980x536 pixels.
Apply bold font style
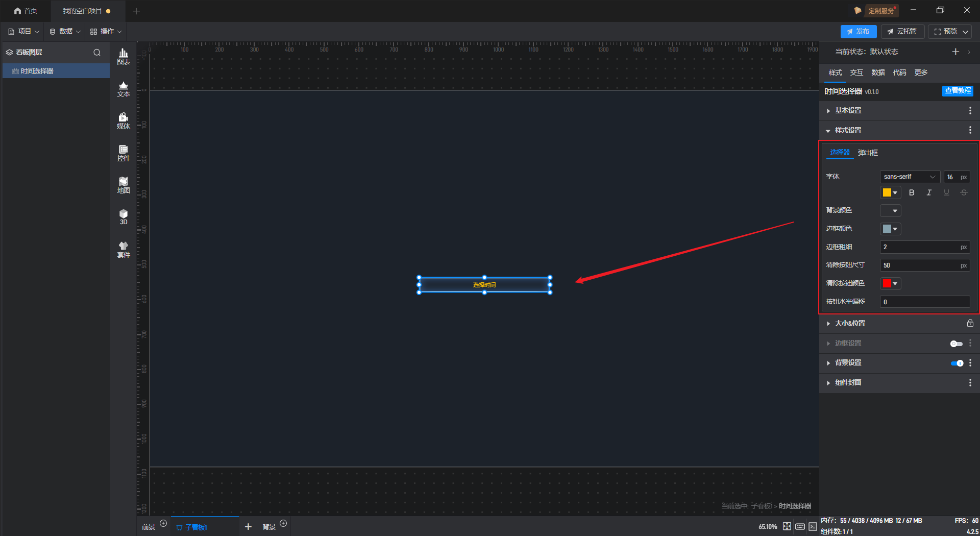[912, 192]
